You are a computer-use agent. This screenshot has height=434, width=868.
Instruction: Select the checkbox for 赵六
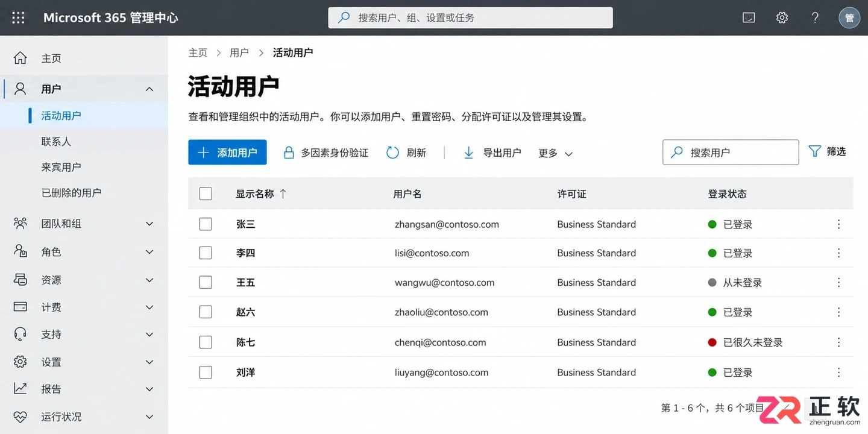point(206,312)
